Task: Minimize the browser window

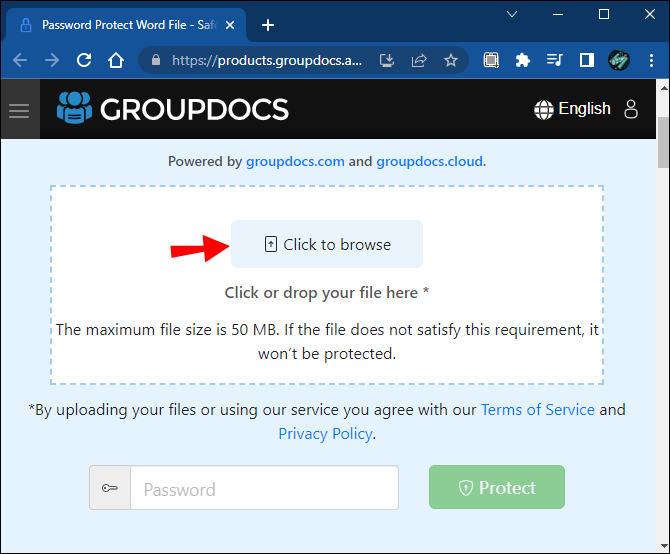Action: coord(558,15)
